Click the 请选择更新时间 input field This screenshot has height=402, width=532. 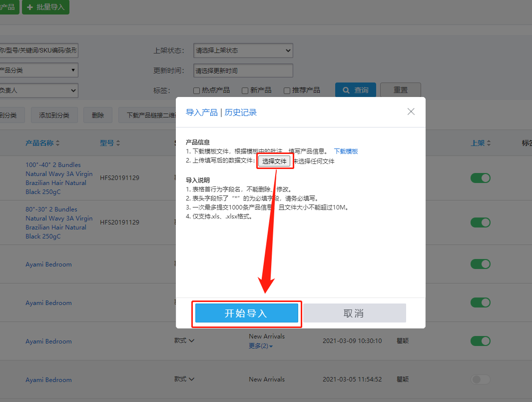pos(243,70)
